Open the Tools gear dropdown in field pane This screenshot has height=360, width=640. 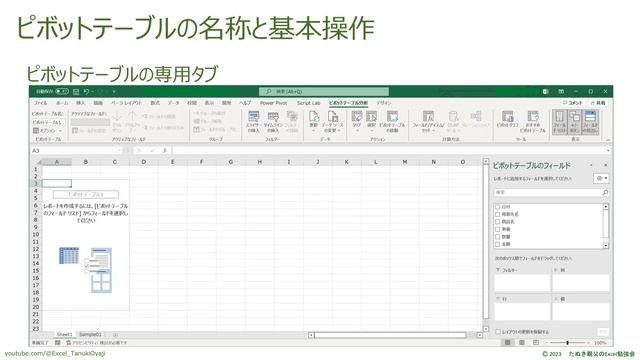click(601, 178)
